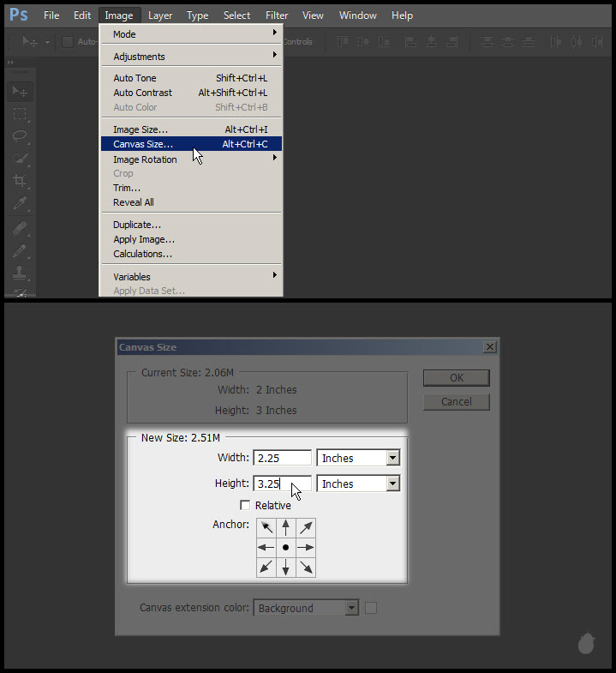The width and height of the screenshot is (616, 673).
Task: Click the Width input field
Action: coord(282,458)
